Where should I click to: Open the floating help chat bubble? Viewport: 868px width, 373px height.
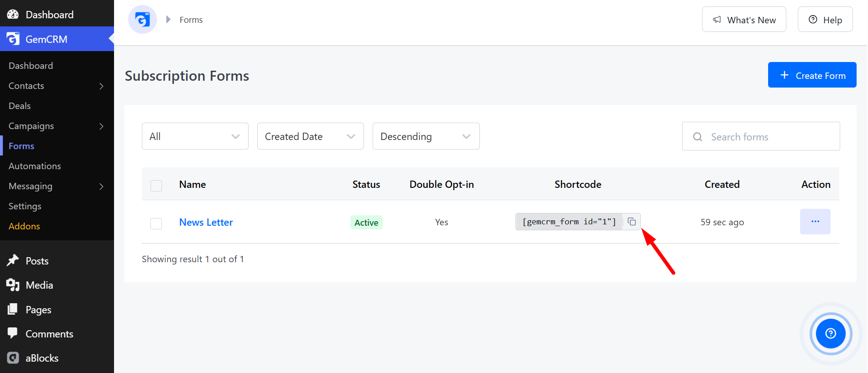point(831,333)
